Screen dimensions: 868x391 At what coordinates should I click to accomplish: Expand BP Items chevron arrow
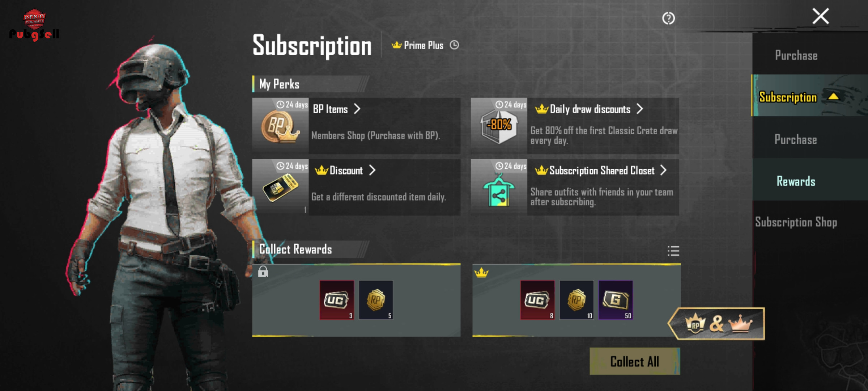pyautogui.click(x=357, y=109)
